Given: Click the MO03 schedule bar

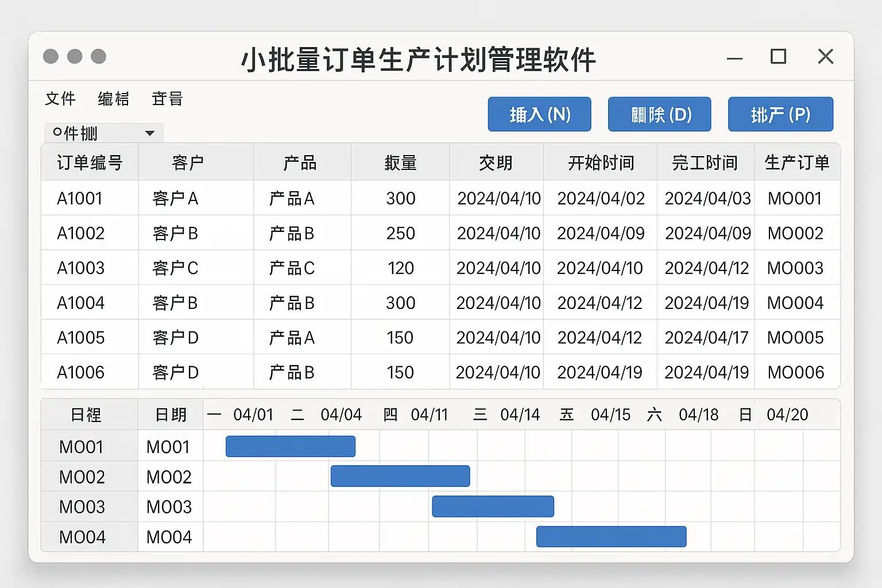Looking at the screenshot, I should click(x=493, y=506).
